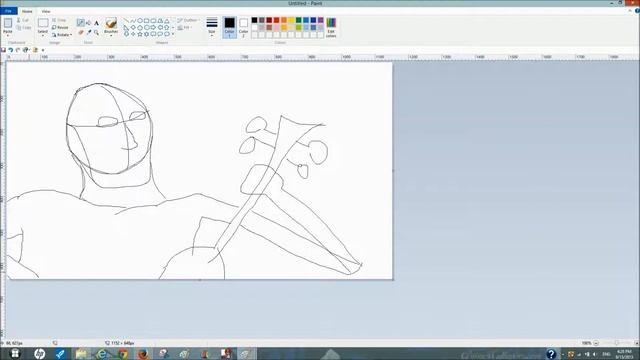
Task: Pick the green color swatch
Action: (298, 20)
